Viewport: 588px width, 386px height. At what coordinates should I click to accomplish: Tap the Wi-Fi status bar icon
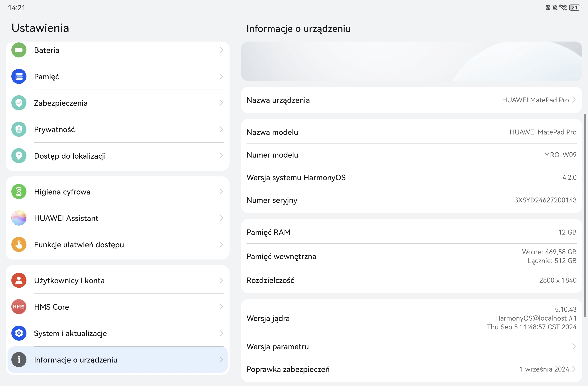point(563,8)
